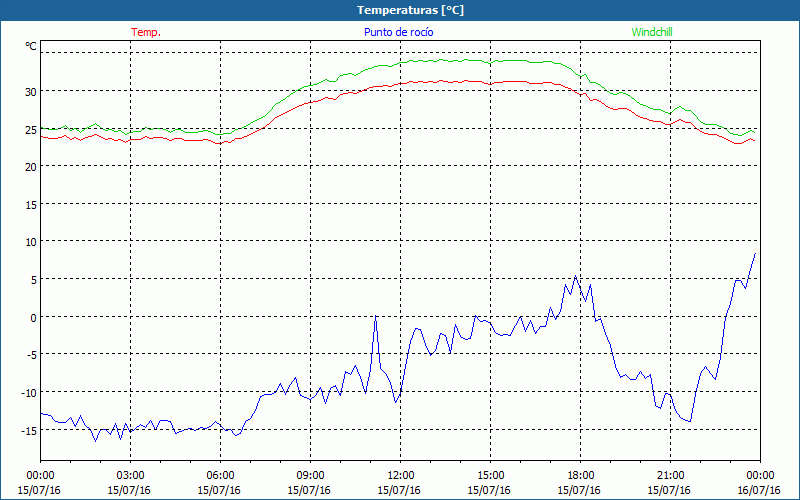Click the dew point curve's end-of-day peak
The width and height of the screenshot is (800, 500).
pos(755,254)
